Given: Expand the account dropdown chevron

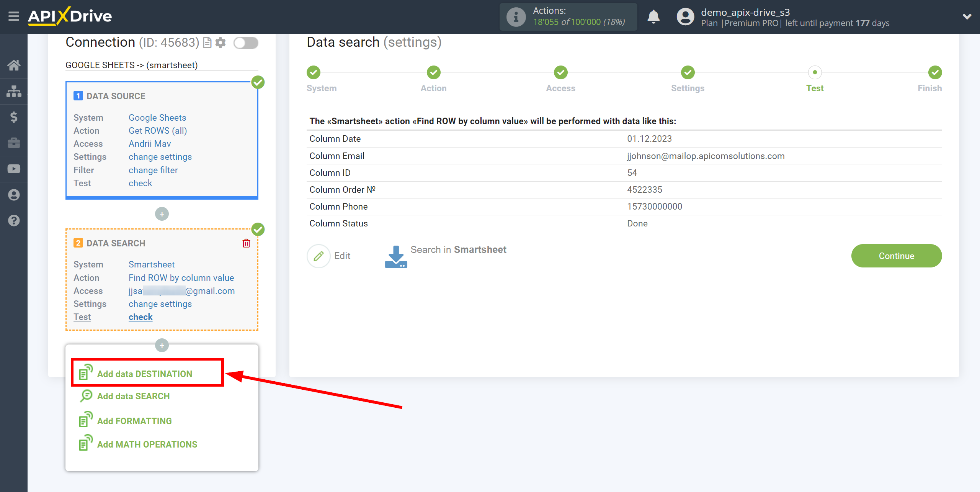Looking at the screenshot, I should (x=967, y=16).
